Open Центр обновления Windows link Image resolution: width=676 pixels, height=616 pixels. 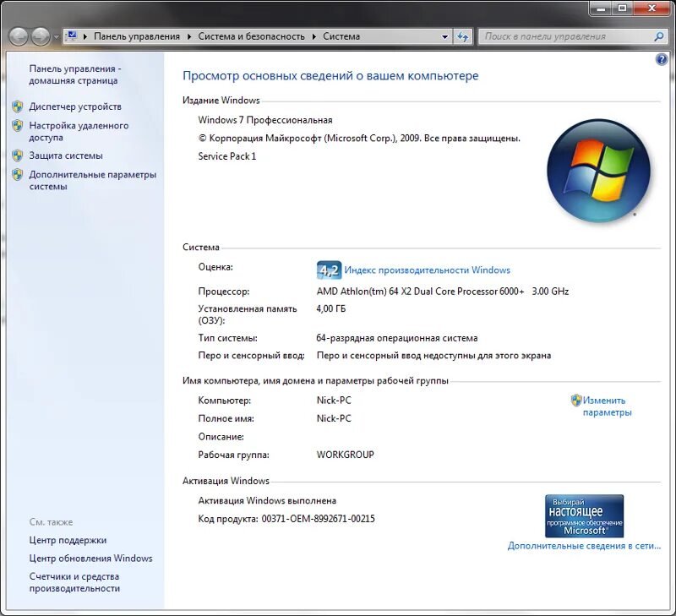click(x=91, y=559)
